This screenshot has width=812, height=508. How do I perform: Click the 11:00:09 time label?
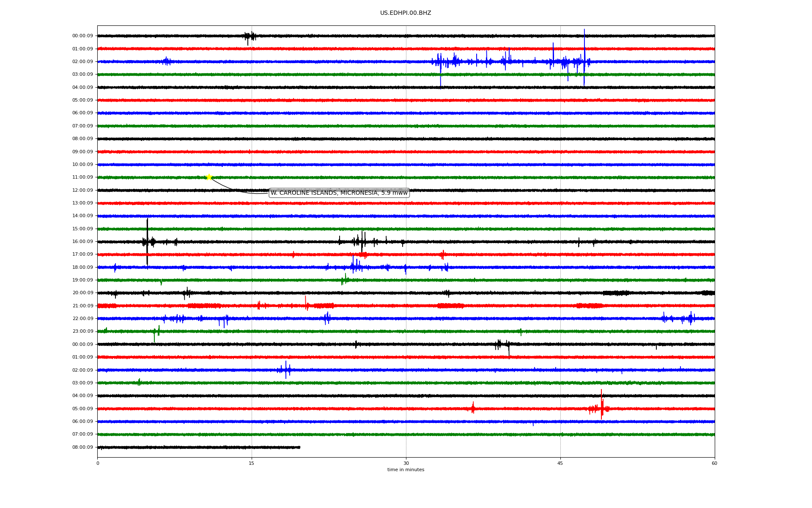pos(82,177)
